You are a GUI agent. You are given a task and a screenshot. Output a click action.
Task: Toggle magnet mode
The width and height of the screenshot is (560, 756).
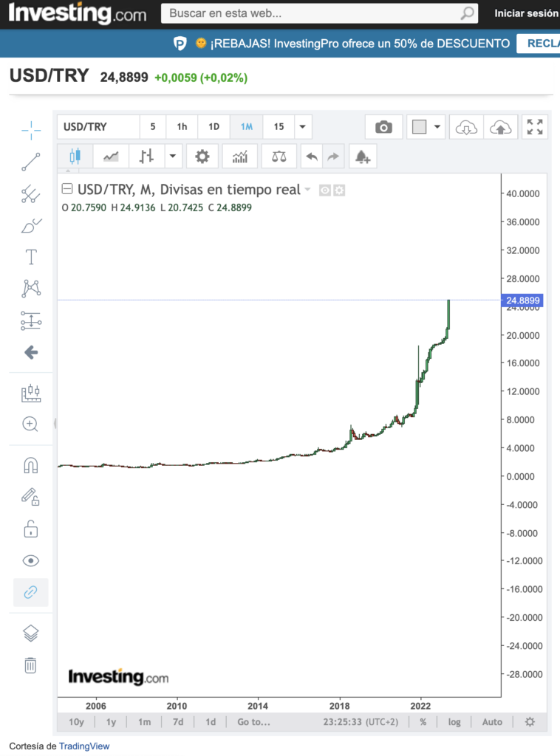[31, 465]
